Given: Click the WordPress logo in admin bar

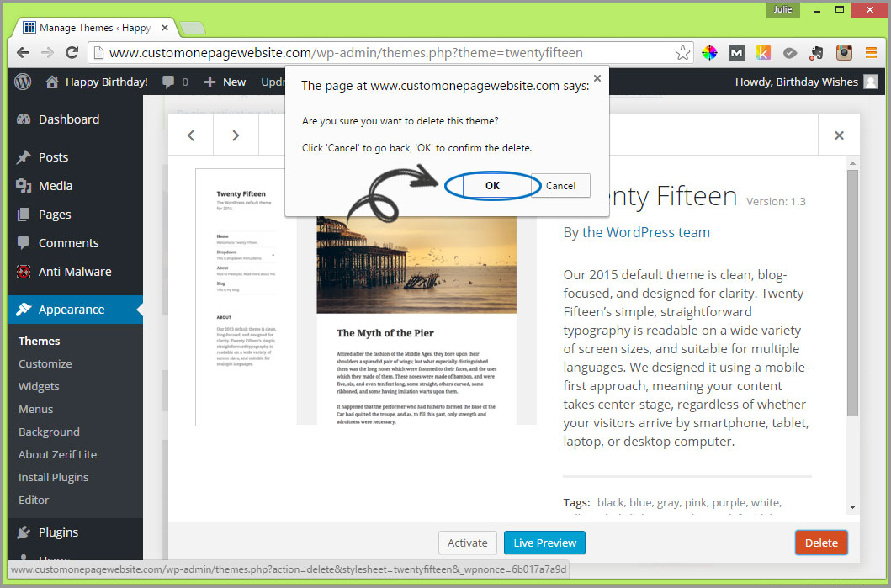Looking at the screenshot, I should [23, 82].
